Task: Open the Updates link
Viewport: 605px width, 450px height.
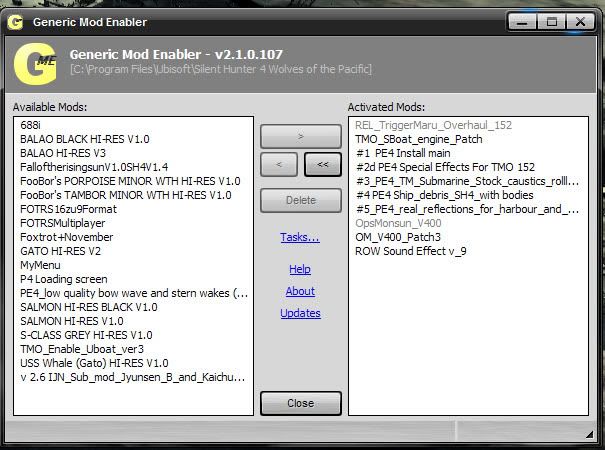Action: click(300, 313)
